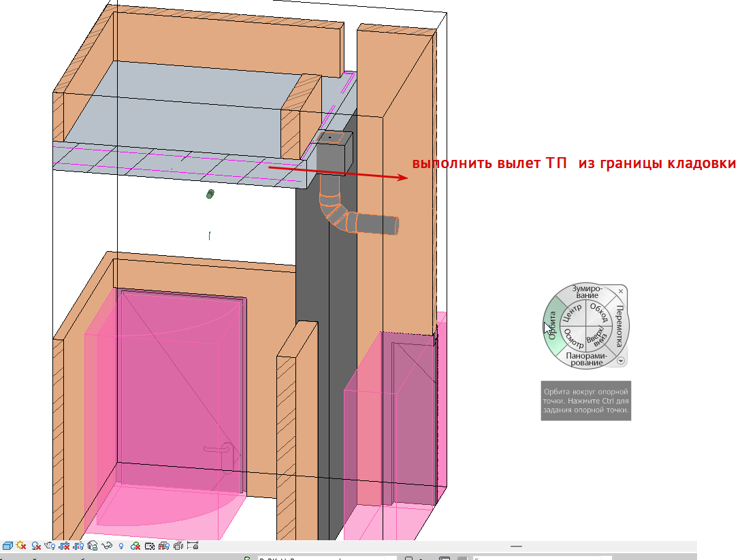The width and height of the screenshot is (742, 560).
Task: Select Центр on the navigation wheel
Action: (572, 314)
